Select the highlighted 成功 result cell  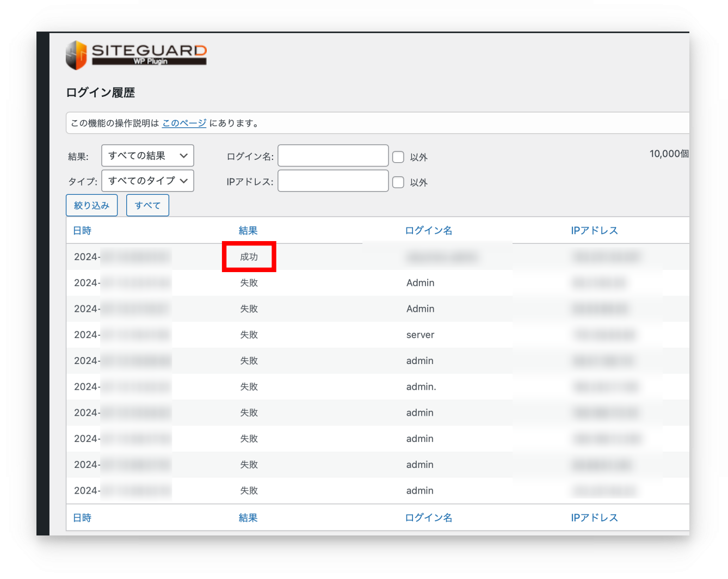point(249,257)
